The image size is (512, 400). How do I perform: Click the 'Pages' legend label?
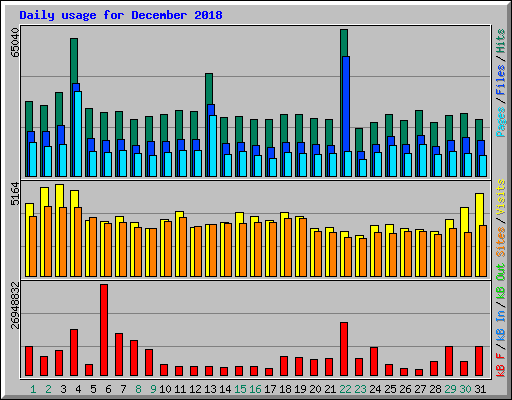tap(501, 122)
